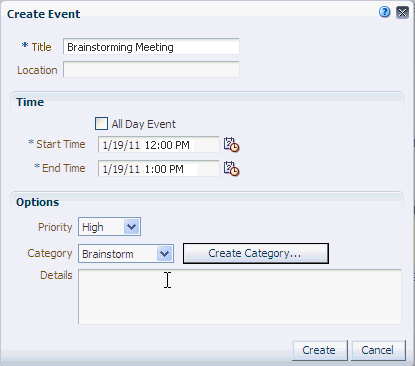Open the Start Time date picker icon
Viewport: 415px width, 366px height.
click(x=231, y=145)
